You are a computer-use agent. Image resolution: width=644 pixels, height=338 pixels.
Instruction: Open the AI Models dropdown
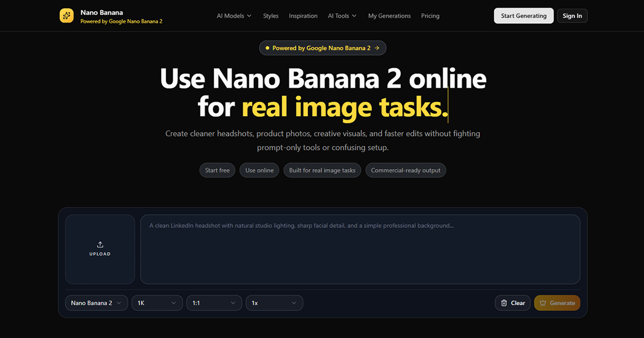(x=234, y=16)
